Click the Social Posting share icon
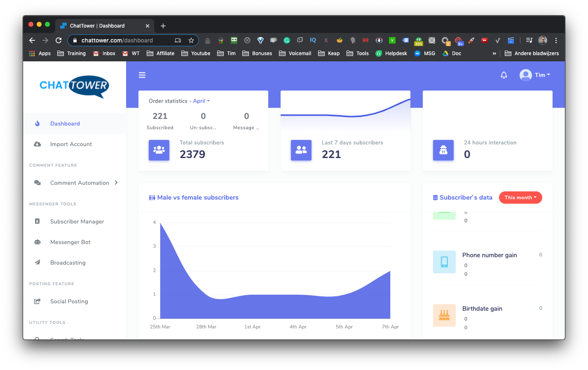Image resolution: width=588 pixels, height=370 pixels. point(37,301)
